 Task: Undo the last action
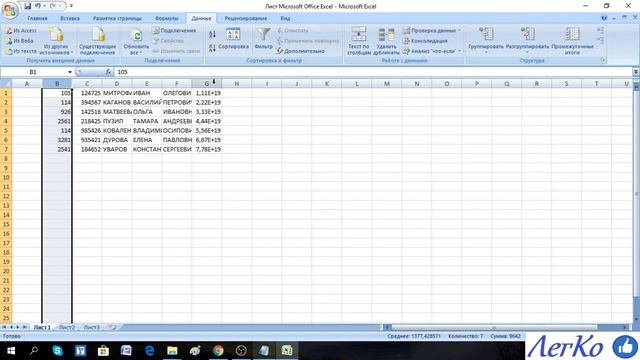click(38, 6)
